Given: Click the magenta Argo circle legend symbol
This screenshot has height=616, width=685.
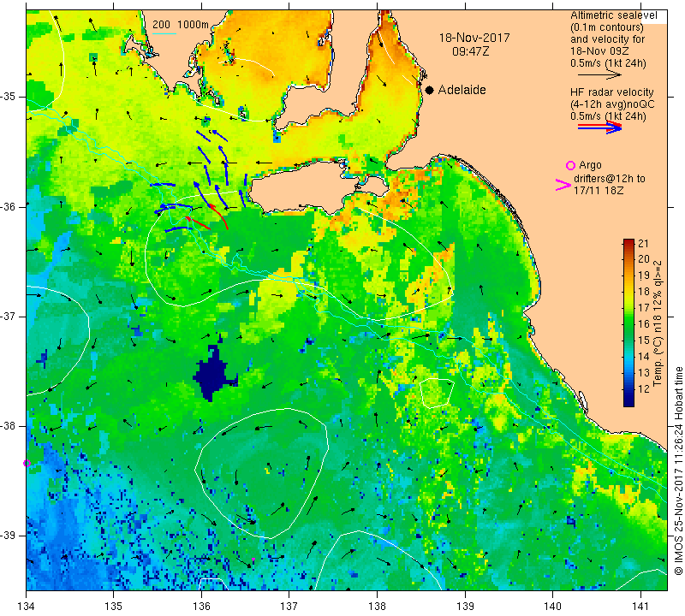Looking at the screenshot, I should [x=570, y=165].
